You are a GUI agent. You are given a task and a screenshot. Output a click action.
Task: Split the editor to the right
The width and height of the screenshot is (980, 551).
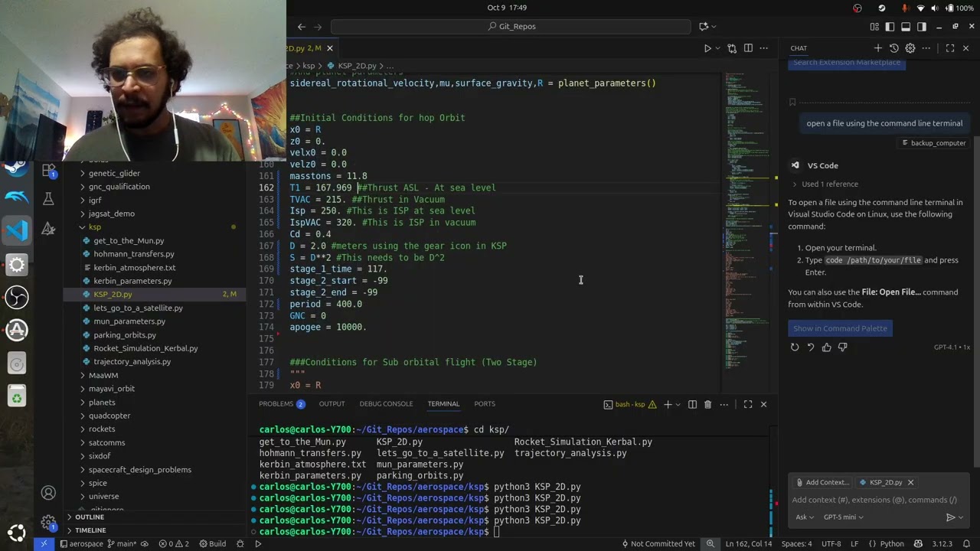(748, 48)
